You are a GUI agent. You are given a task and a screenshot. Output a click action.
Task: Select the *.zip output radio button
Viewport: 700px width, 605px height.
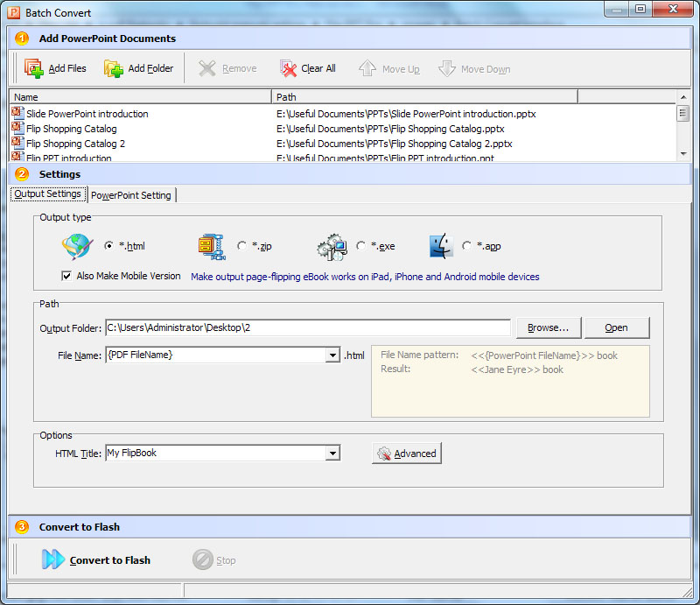tap(241, 246)
